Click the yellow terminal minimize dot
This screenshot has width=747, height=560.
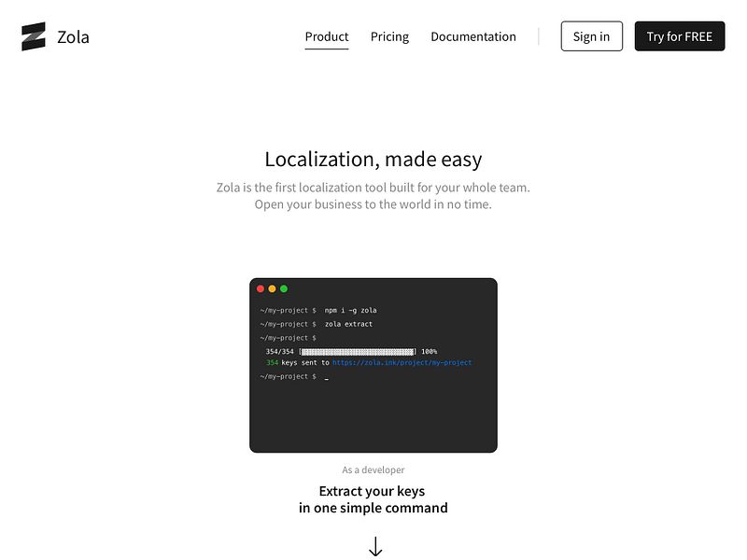(272, 288)
